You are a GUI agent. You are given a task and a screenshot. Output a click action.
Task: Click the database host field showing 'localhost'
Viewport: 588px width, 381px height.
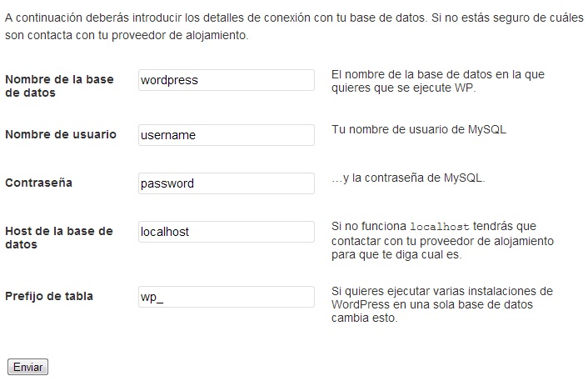(x=226, y=232)
